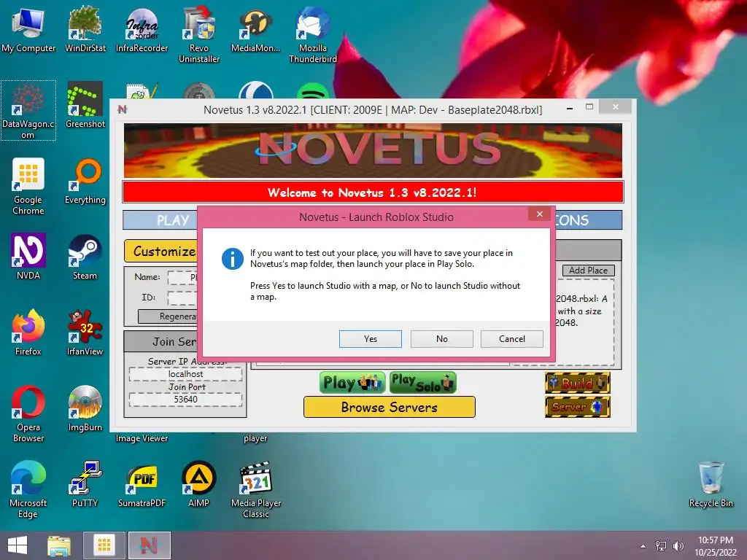This screenshot has height=560, width=747.
Task: Launch Greenshot from the desktop
Action: [x=85, y=106]
